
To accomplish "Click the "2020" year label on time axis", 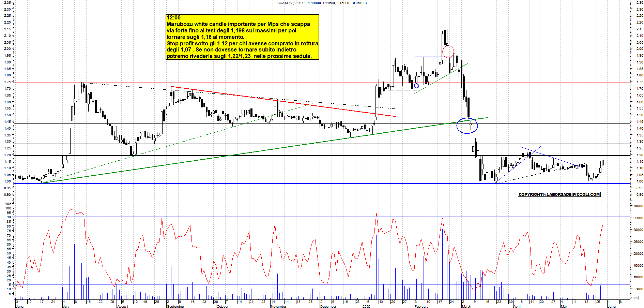I will tap(366, 306).
